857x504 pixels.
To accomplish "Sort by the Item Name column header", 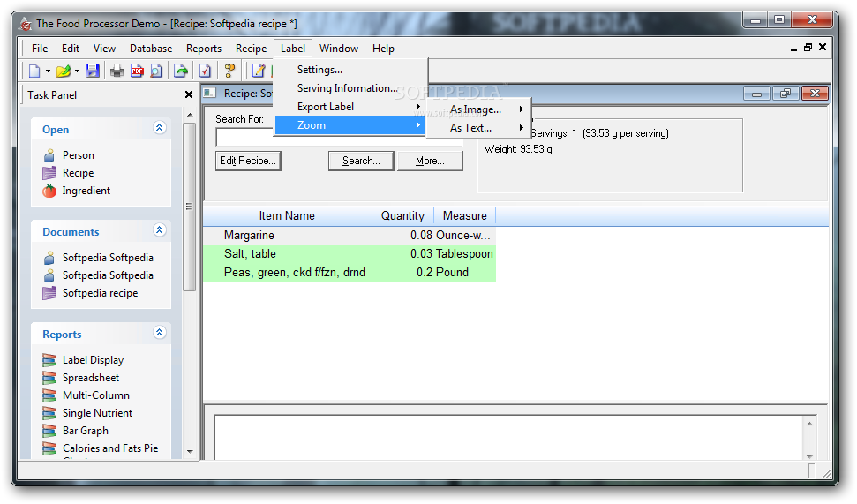I will point(288,216).
